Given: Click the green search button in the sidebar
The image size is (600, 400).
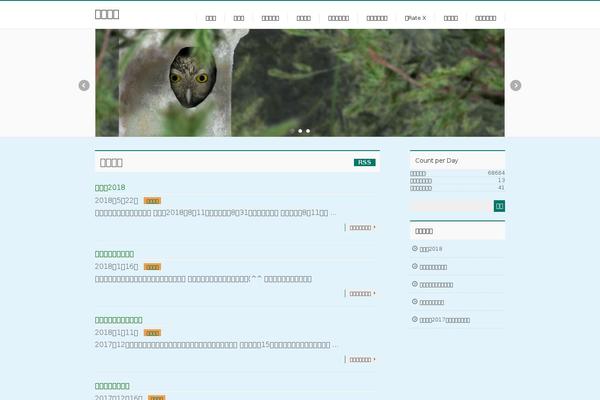Looking at the screenshot, I should pyautogui.click(x=499, y=206).
